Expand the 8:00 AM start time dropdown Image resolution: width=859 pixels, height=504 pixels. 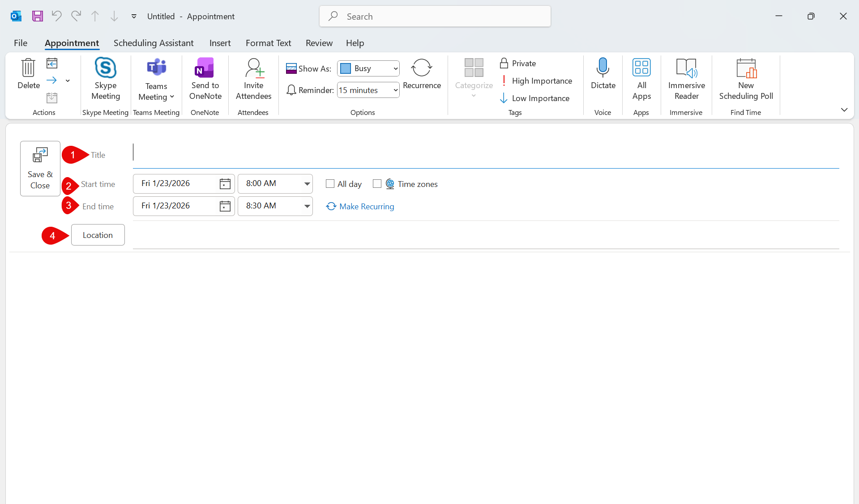coord(307,184)
